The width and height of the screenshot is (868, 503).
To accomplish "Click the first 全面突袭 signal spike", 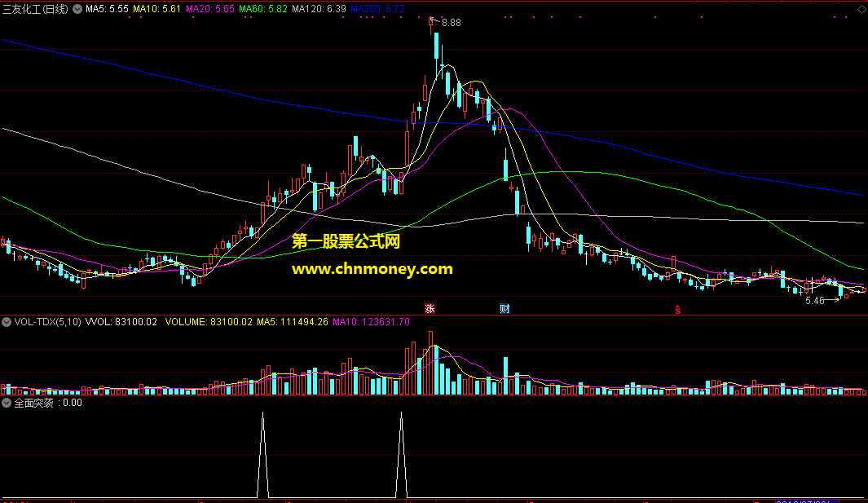I will coord(263,454).
